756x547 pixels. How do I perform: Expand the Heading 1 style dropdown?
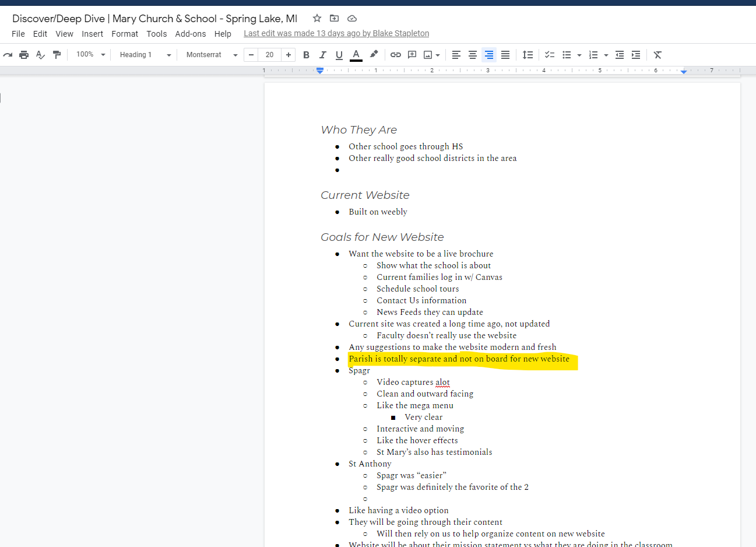(x=145, y=55)
